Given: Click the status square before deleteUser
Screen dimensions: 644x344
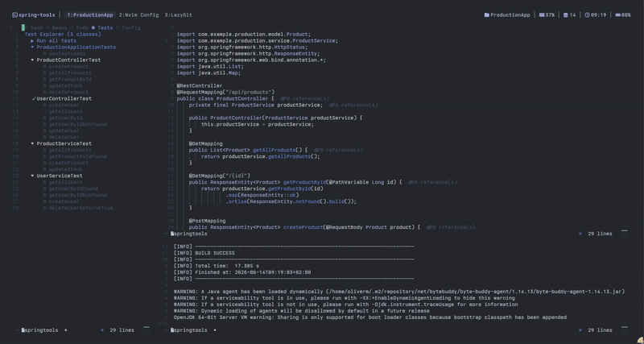Looking at the screenshot, I should [44, 137].
